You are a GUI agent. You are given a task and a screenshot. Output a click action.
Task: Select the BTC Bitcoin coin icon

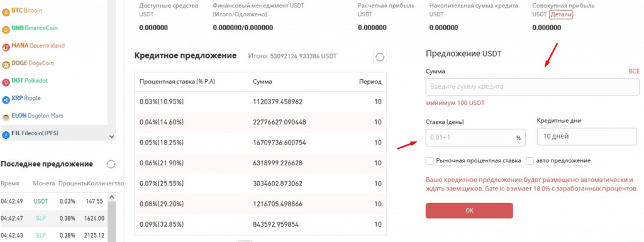[x=6, y=13]
